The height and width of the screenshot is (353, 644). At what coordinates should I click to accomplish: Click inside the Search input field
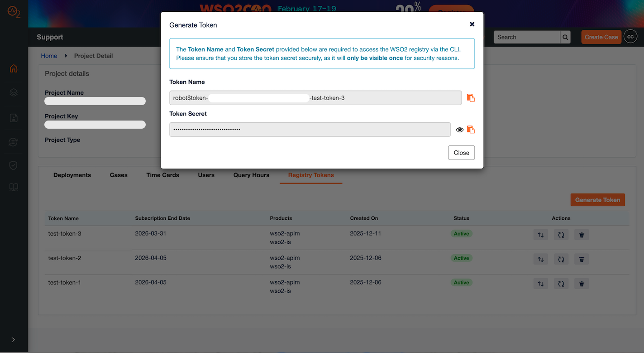525,37
